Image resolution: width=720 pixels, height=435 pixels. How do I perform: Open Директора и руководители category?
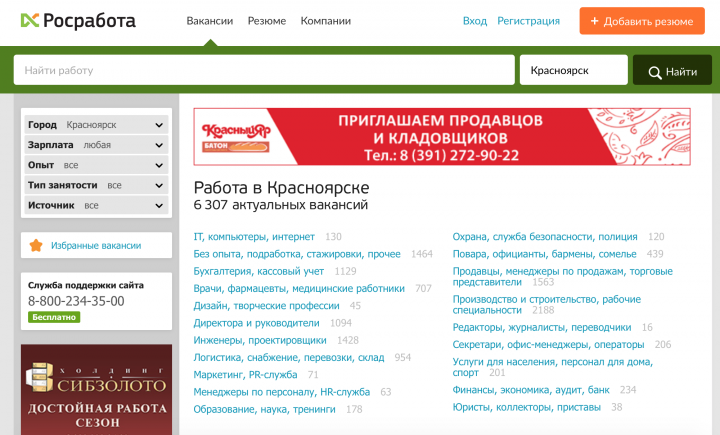point(256,323)
